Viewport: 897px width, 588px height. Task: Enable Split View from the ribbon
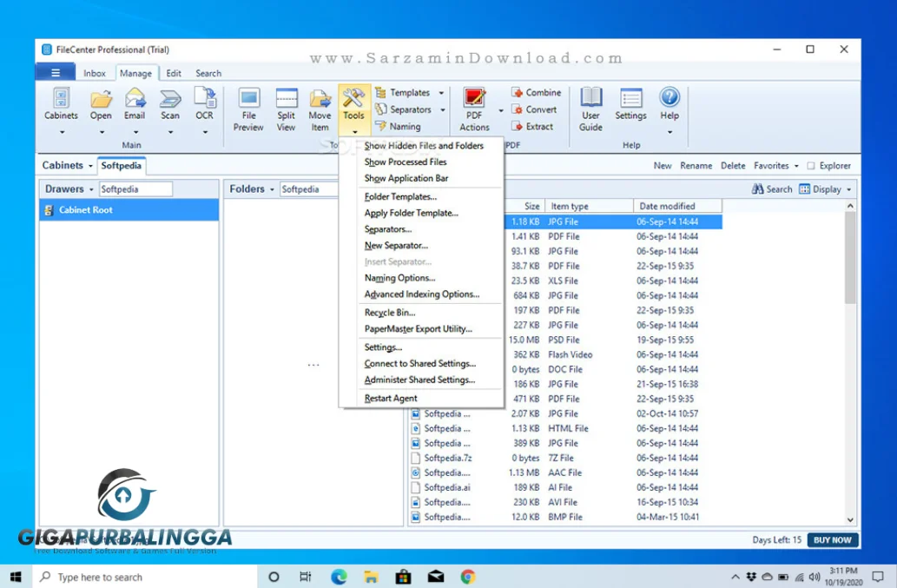click(x=286, y=98)
